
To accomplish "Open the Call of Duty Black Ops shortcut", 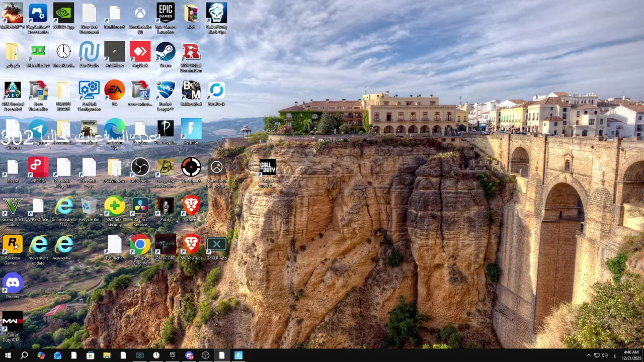I will click(217, 19).
